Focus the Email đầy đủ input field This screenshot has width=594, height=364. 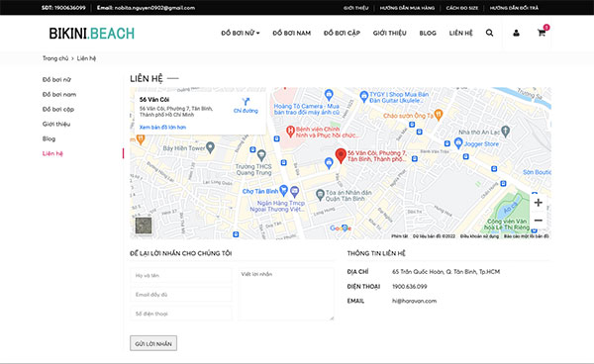(181, 295)
